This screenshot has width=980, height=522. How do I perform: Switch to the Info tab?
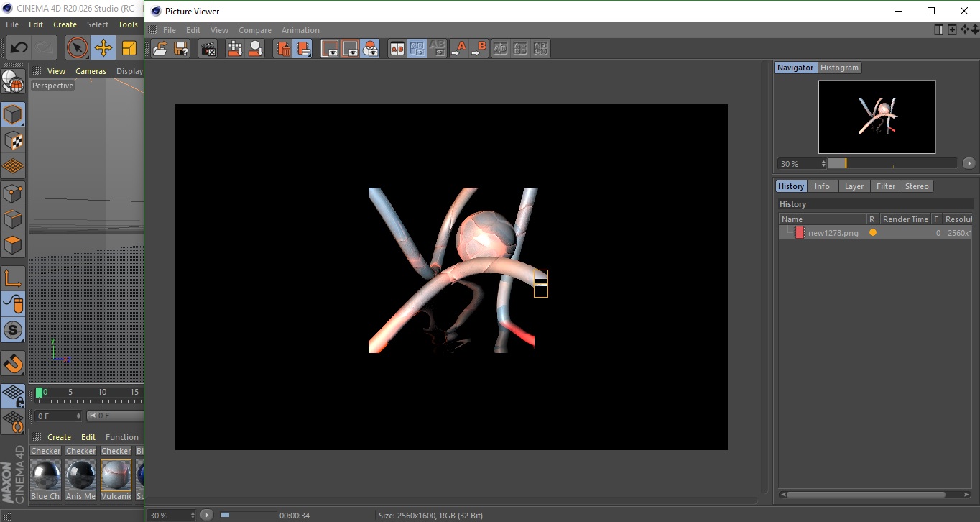point(822,186)
